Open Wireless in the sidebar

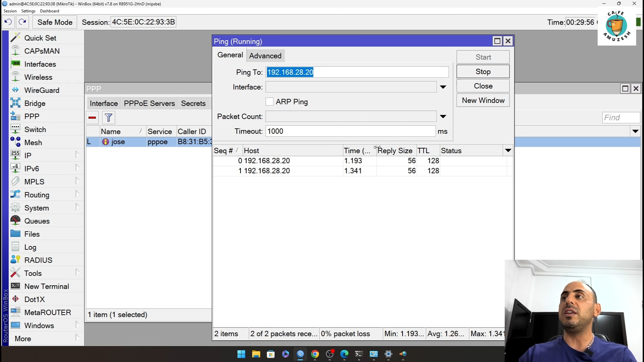tap(47, 77)
